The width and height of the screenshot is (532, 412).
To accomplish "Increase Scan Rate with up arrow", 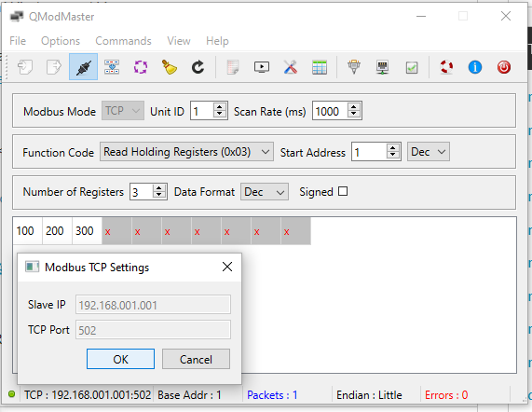I will [353, 106].
